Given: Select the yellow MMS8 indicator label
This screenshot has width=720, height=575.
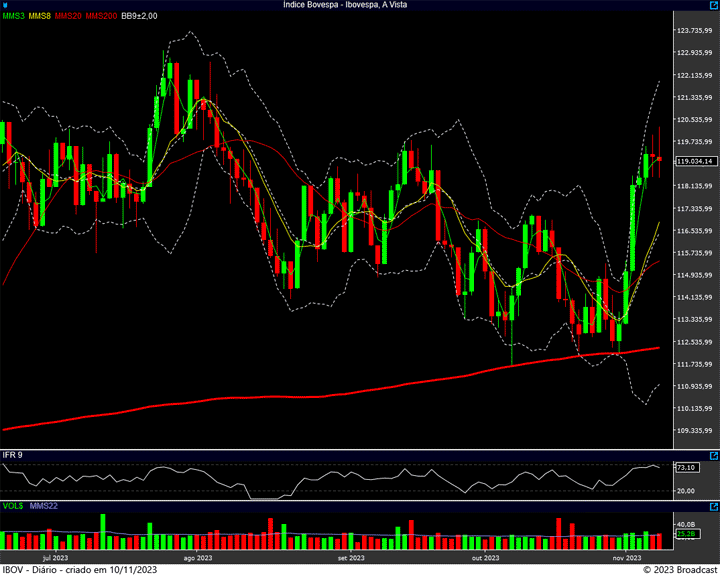Looking at the screenshot, I should click(40, 16).
